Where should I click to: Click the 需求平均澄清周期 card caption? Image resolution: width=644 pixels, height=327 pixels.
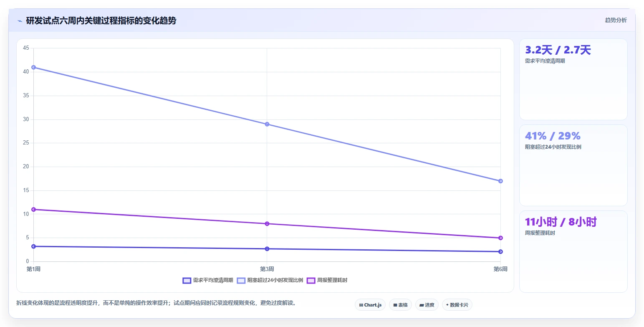tap(545, 61)
